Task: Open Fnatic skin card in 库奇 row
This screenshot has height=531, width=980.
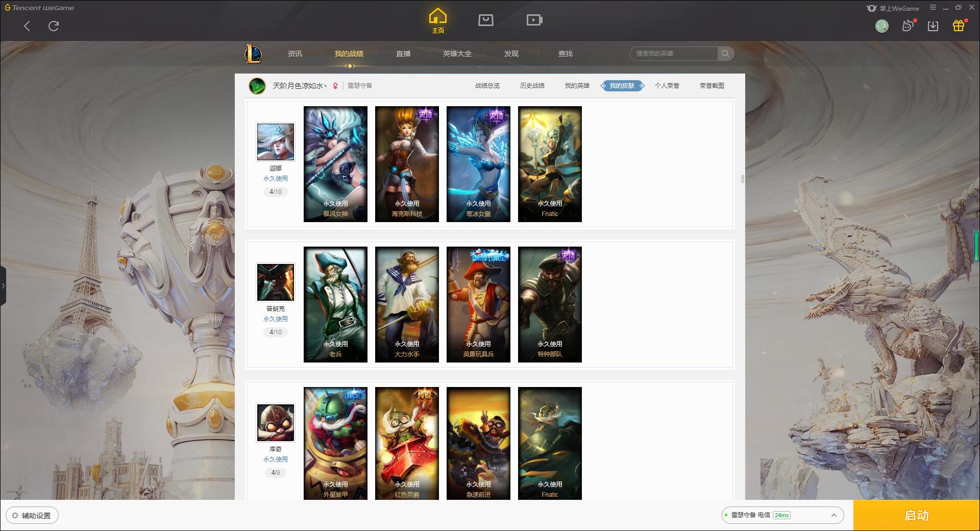Action: pyautogui.click(x=550, y=443)
